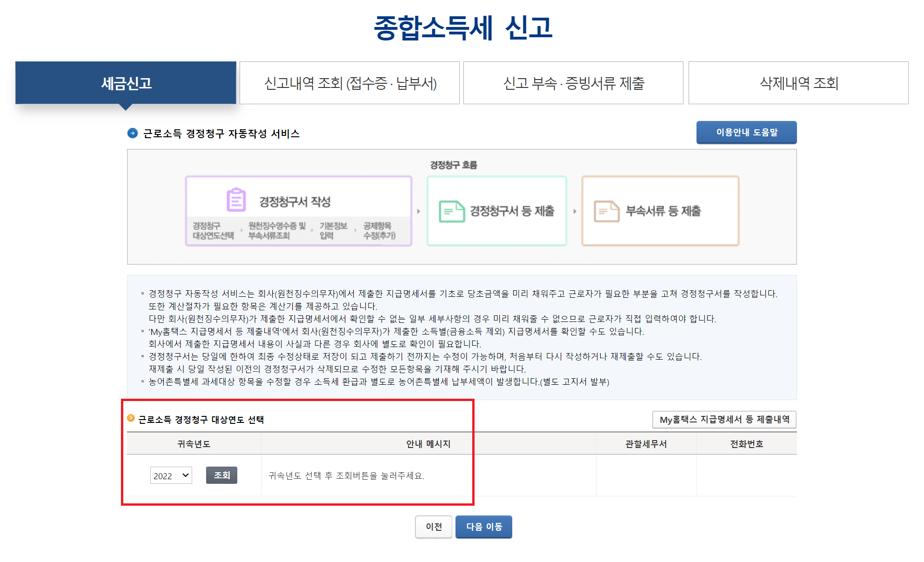Image resolution: width=924 pixels, height=562 pixels.
Task: Click the arrow before the 부속서류 등 제출 box
Action: pos(575,211)
